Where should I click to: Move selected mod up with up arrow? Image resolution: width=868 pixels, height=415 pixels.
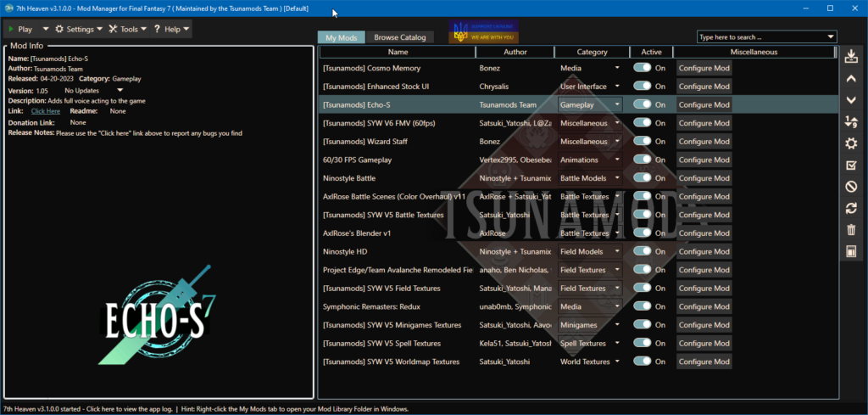click(851, 78)
